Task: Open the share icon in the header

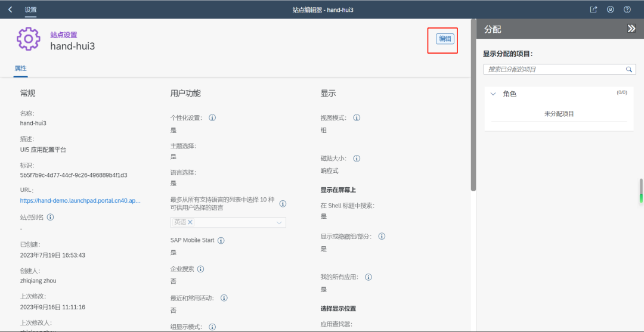Action: click(593, 10)
